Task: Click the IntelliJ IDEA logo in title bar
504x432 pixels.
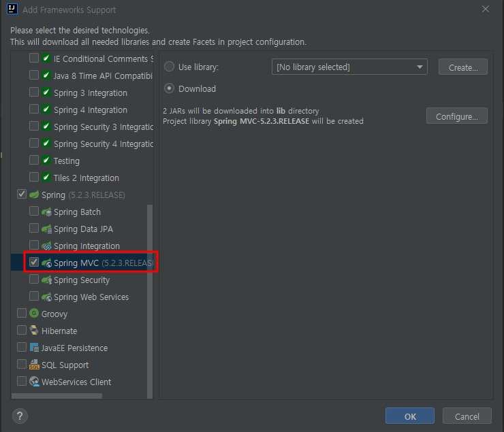Action: [x=12, y=9]
